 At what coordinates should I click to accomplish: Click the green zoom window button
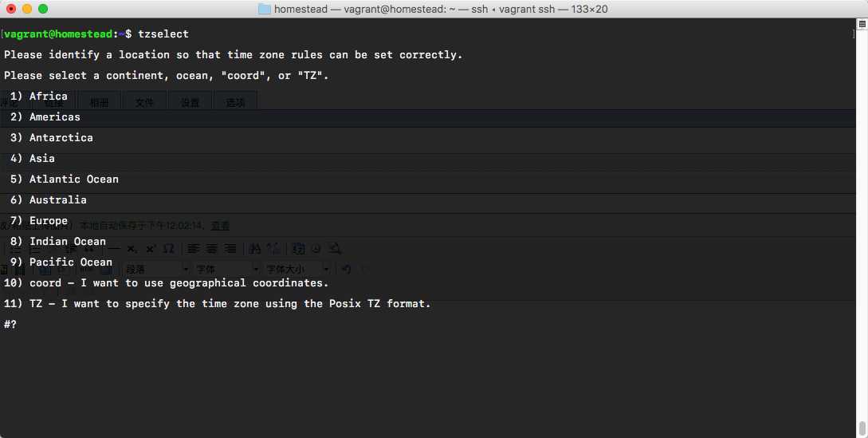(43, 9)
